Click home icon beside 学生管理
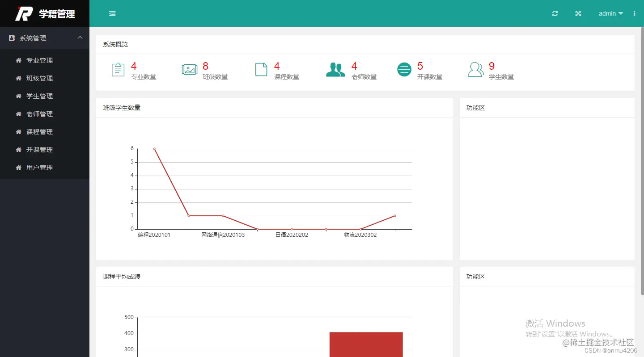Viewport: 644px width, 357px height. (x=18, y=96)
